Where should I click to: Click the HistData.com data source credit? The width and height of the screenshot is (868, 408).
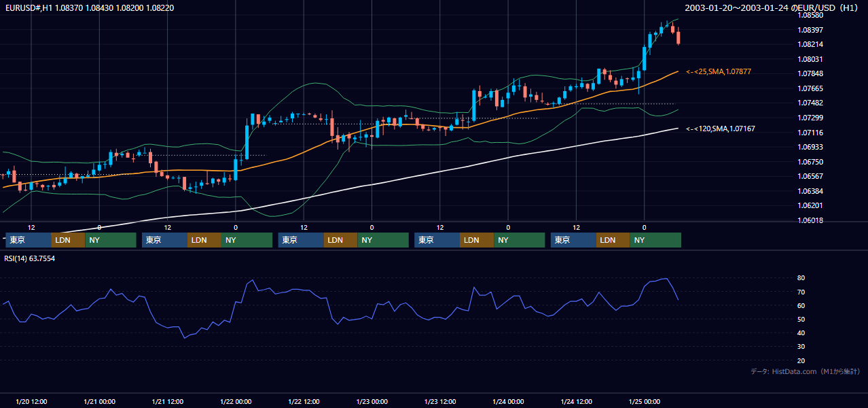805,371
